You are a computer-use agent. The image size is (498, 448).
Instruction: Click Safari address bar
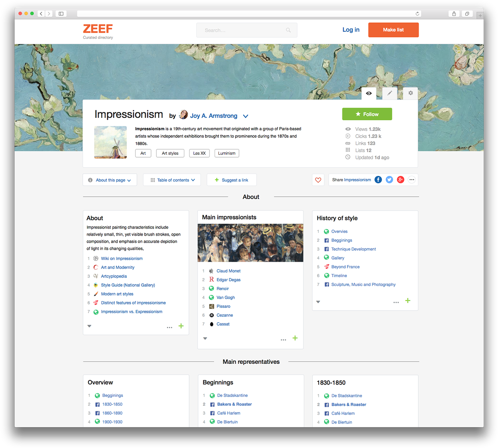tap(249, 14)
